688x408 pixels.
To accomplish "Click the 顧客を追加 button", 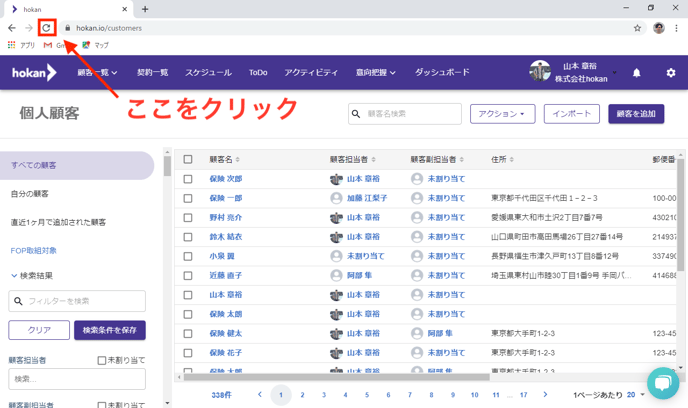I will tap(636, 114).
